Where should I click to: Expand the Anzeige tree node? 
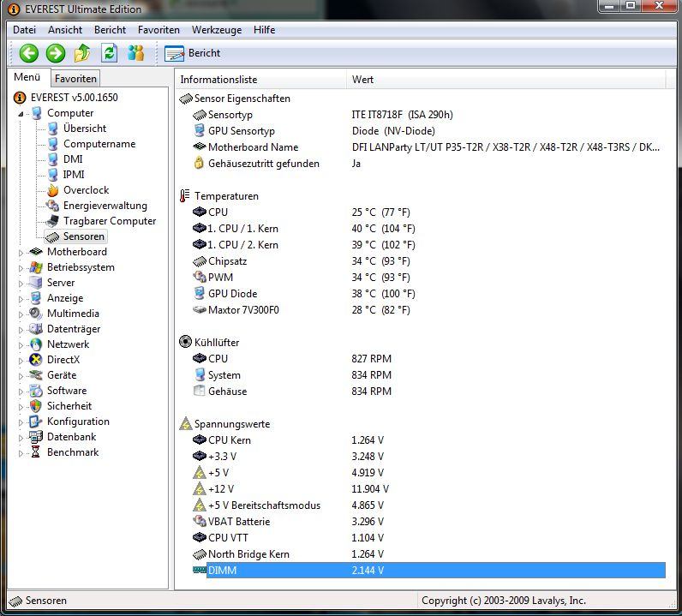click(x=21, y=299)
